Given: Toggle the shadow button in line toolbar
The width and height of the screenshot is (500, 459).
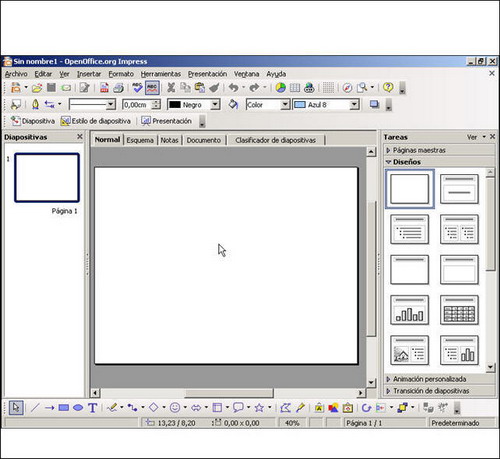Looking at the screenshot, I should pyautogui.click(x=374, y=105).
